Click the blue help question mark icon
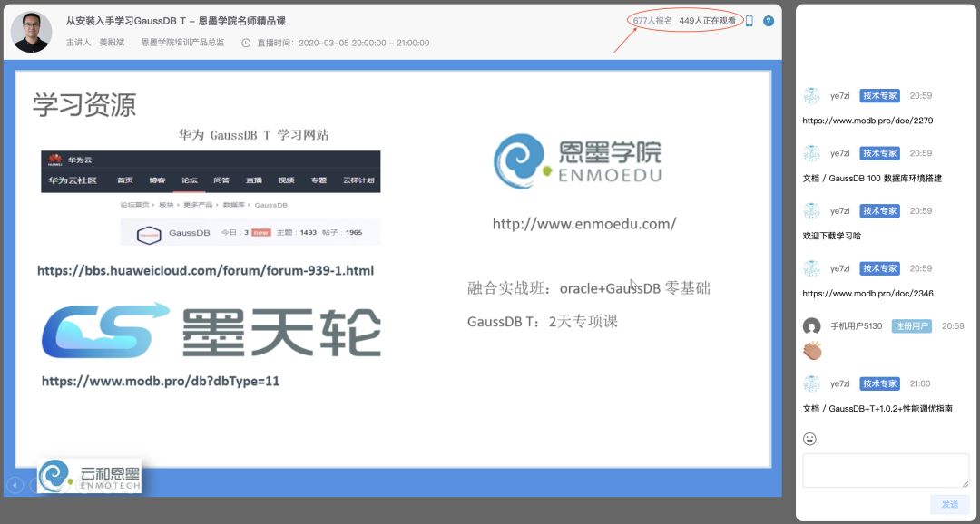Screen dimensions: 980x524 (x=768, y=21)
